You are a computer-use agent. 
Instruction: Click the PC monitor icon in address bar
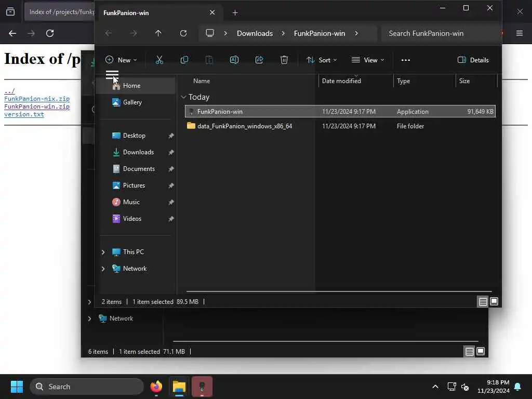pos(210,33)
